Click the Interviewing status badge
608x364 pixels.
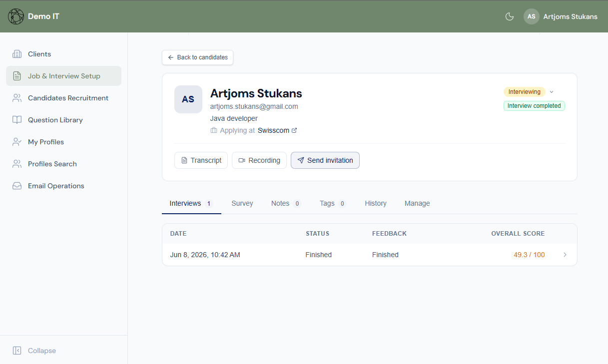524,92
